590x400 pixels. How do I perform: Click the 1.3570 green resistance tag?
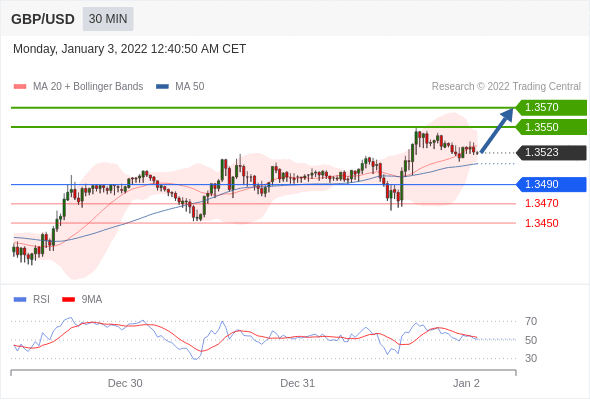[551, 108]
